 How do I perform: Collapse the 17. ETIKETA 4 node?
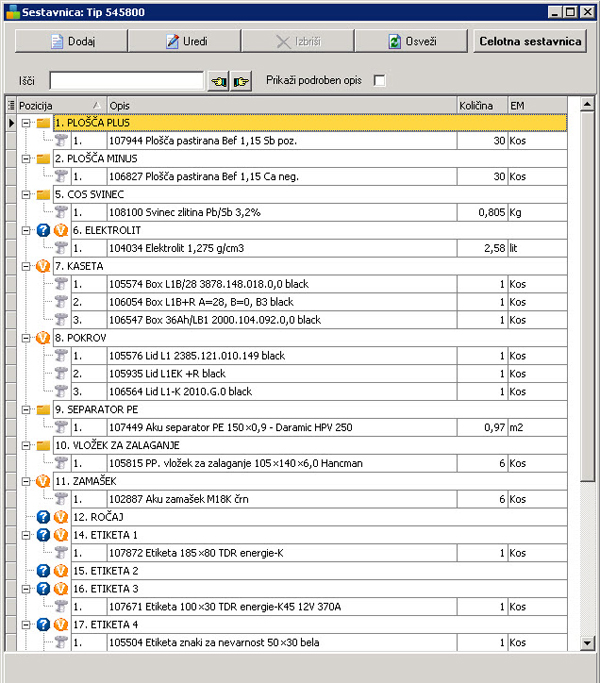pos(26,625)
